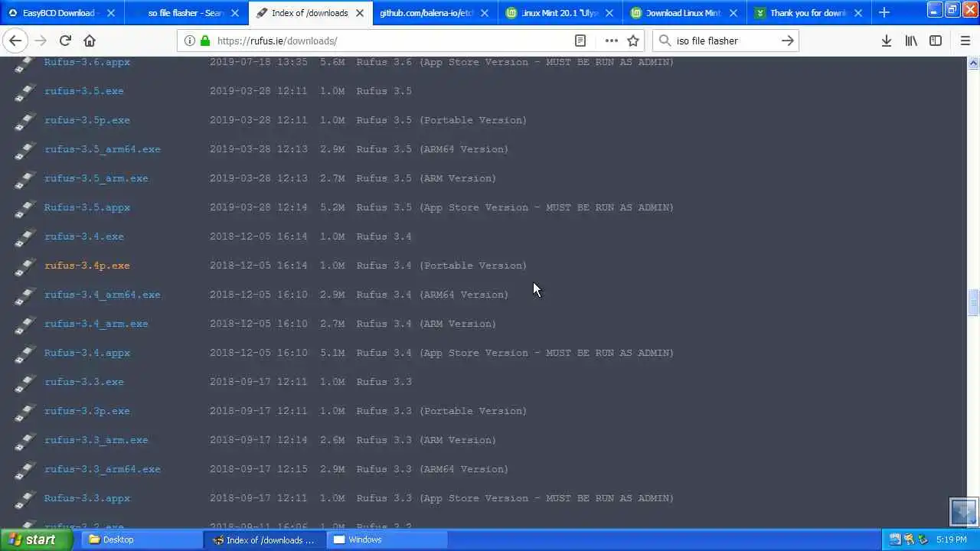
Task: Go back to the previous page
Action: coord(16,41)
